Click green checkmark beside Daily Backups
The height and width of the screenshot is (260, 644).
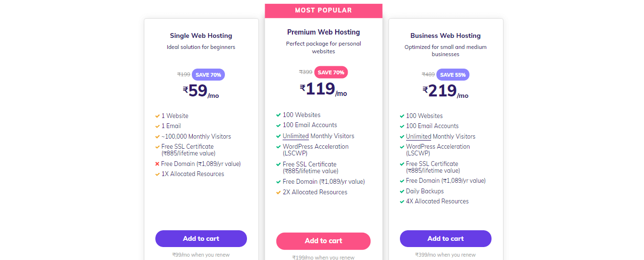[x=402, y=191]
